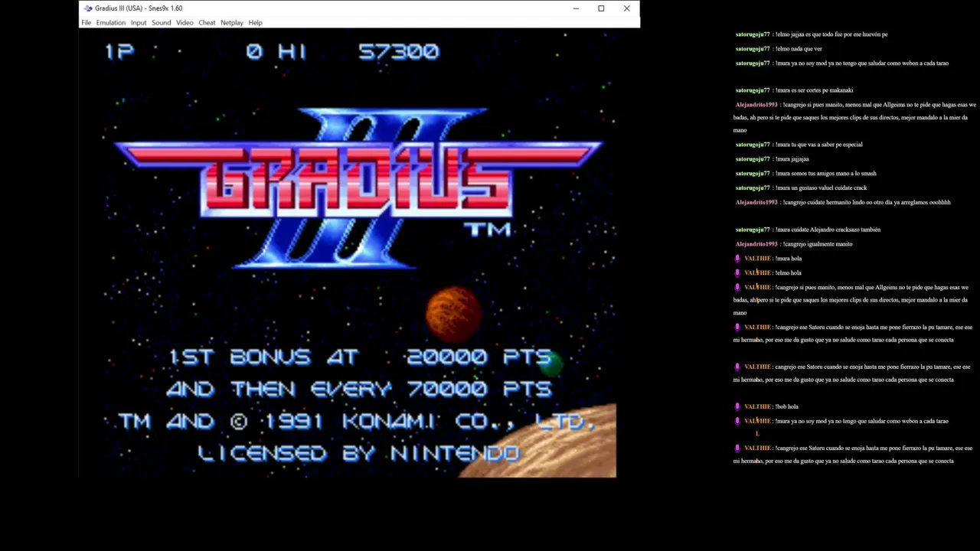Select "!mura cuidate Alejandro cracksazo también" message
Screen dimensions: 980x551
(827, 230)
